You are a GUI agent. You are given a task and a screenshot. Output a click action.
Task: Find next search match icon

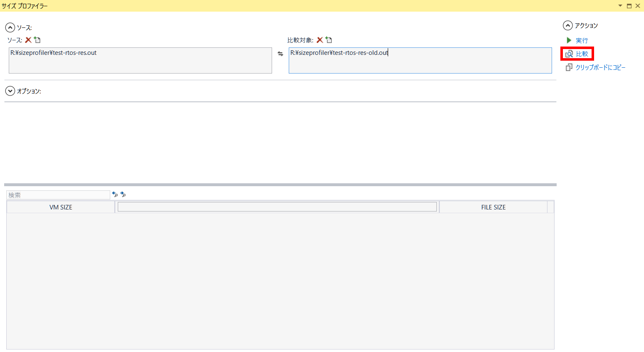123,194
